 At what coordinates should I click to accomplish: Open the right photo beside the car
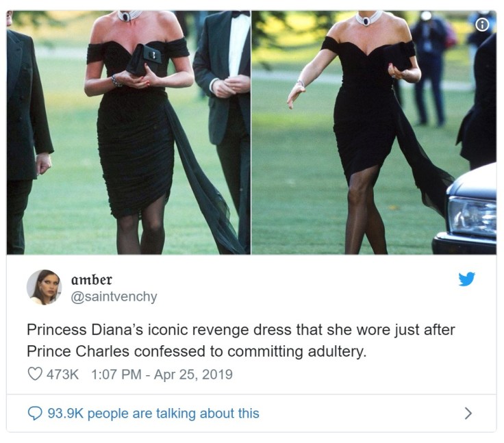coord(374,132)
